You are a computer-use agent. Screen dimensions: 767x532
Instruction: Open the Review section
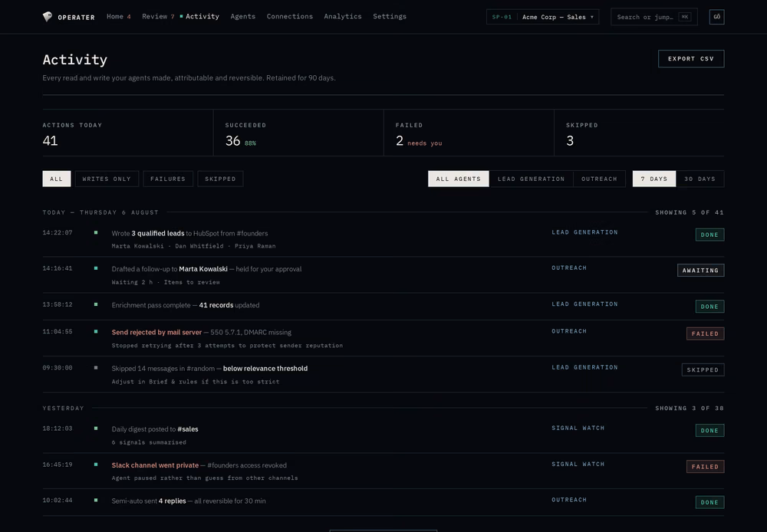(x=158, y=17)
